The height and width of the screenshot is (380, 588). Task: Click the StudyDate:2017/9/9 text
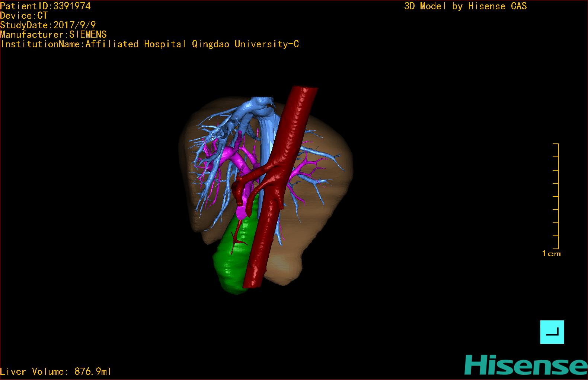point(48,25)
